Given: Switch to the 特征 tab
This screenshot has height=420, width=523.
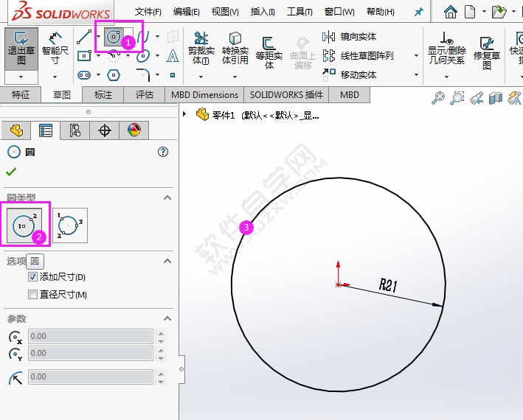Looking at the screenshot, I should pos(21,95).
